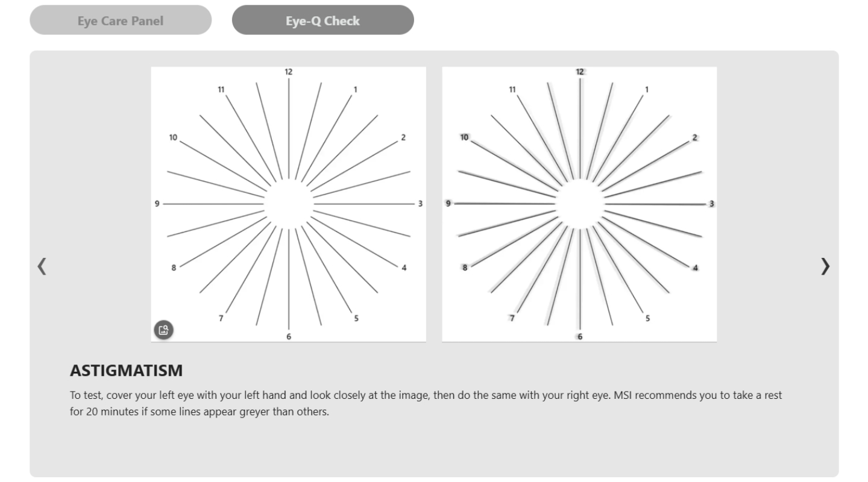868x482 pixels.
Task: Click number 12 on the right chart
Action: [580, 72]
